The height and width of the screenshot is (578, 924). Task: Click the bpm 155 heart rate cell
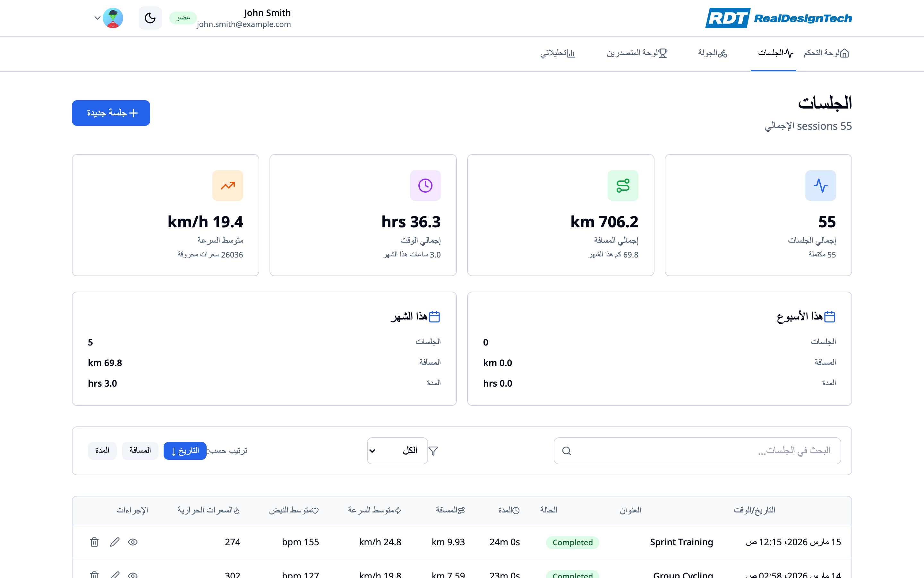pyautogui.click(x=301, y=542)
